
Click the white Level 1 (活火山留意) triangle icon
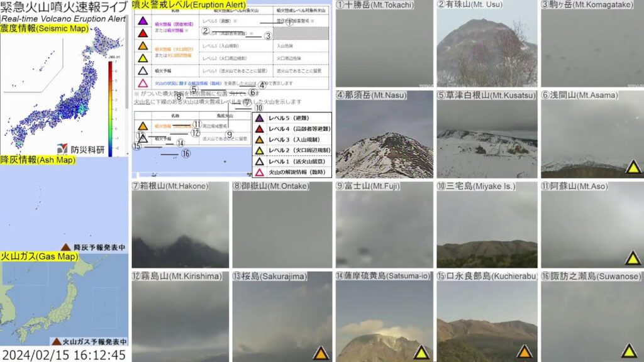pyautogui.click(x=260, y=162)
